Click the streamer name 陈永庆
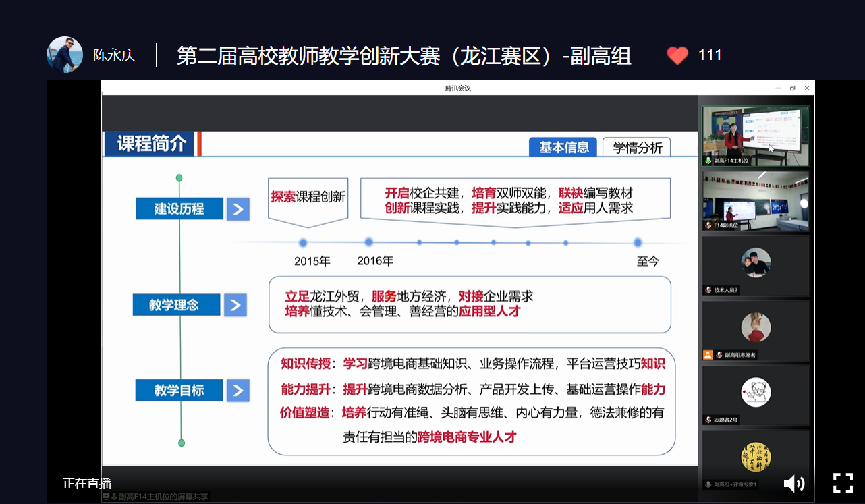The height and width of the screenshot is (504, 865). coord(114,55)
